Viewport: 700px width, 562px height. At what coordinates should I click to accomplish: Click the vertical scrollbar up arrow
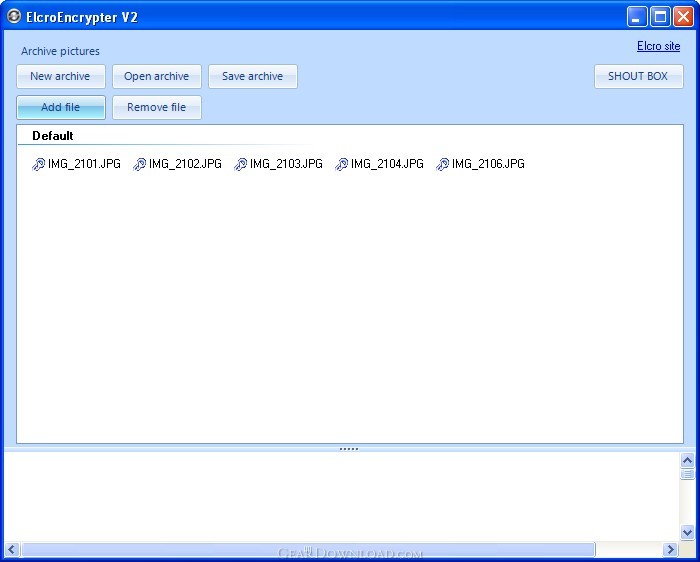pyautogui.click(x=687, y=460)
